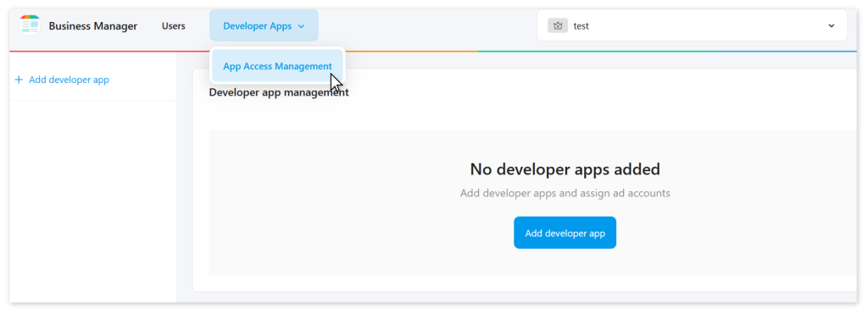Click the down arrow in the test selector
The image size is (868, 314).
point(831,25)
